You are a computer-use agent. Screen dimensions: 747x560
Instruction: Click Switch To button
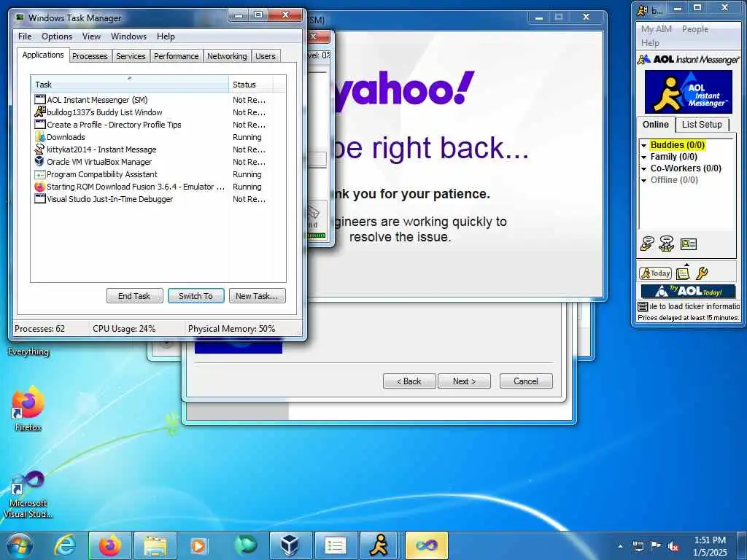(196, 296)
